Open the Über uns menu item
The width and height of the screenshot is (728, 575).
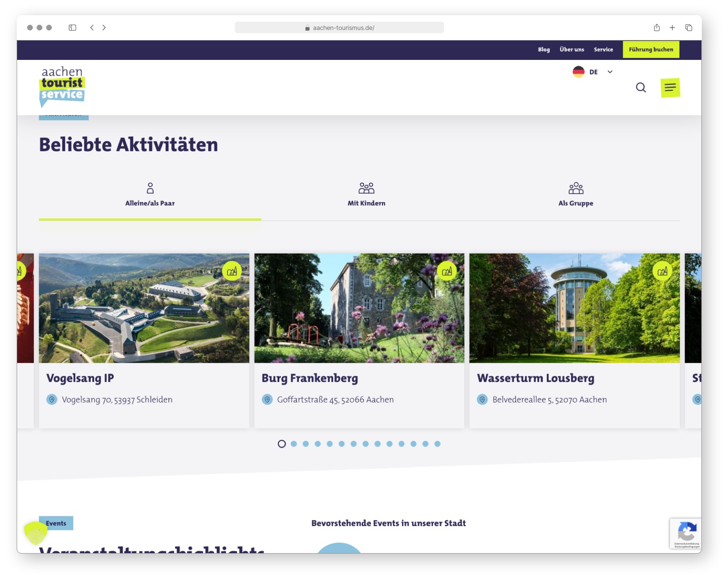(572, 49)
